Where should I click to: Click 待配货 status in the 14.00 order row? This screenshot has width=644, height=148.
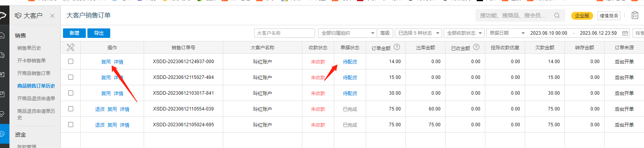(350, 62)
